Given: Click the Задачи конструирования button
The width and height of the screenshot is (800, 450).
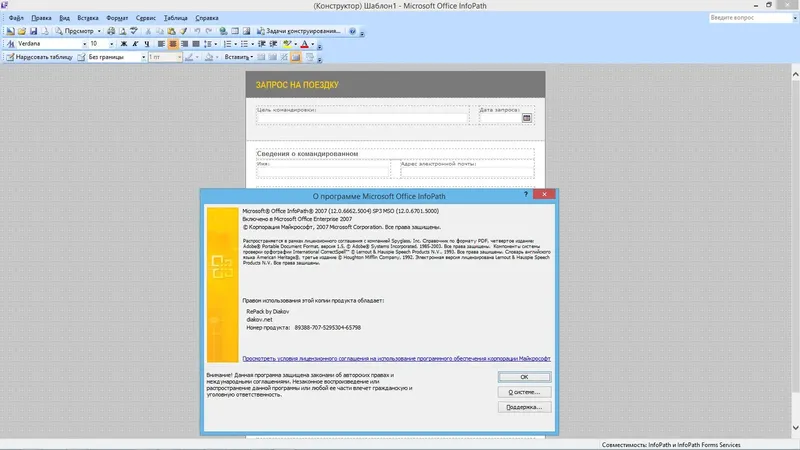Looking at the screenshot, I should tap(298, 31).
